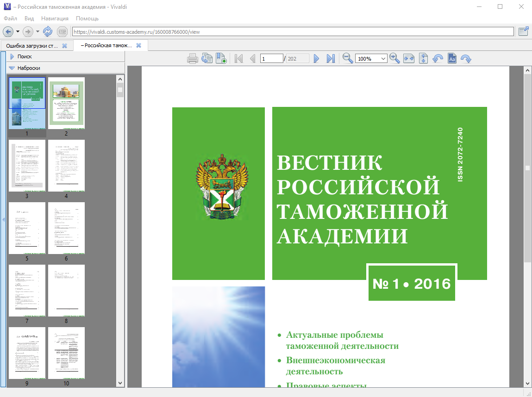
Task: Open page 6 thumbnail
Action: pyautogui.click(x=66, y=228)
